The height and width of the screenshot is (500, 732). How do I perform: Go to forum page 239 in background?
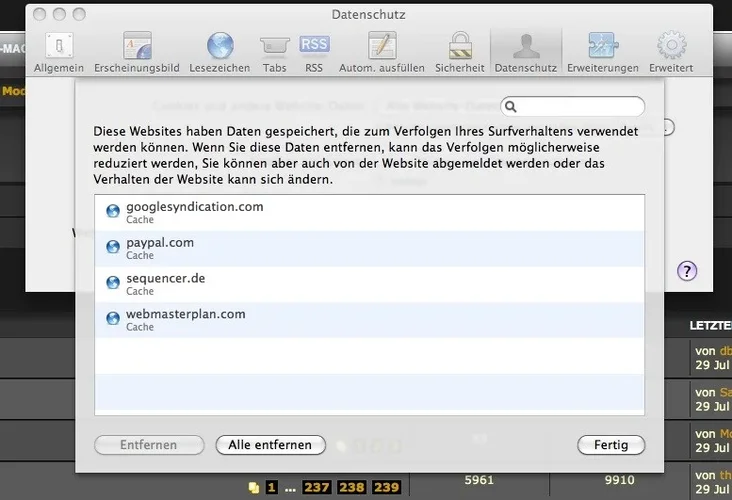pos(387,487)
